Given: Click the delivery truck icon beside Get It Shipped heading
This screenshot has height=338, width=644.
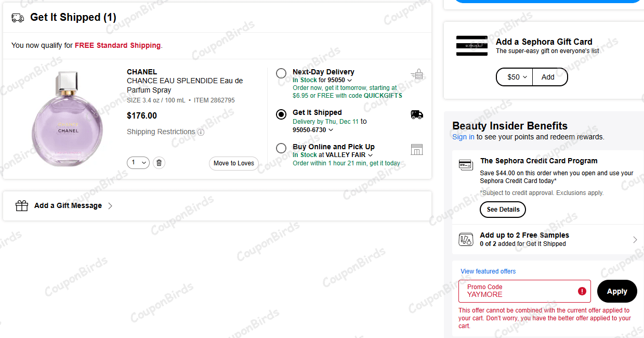Looking at the screenshot, I should click(x=18, y=18).
